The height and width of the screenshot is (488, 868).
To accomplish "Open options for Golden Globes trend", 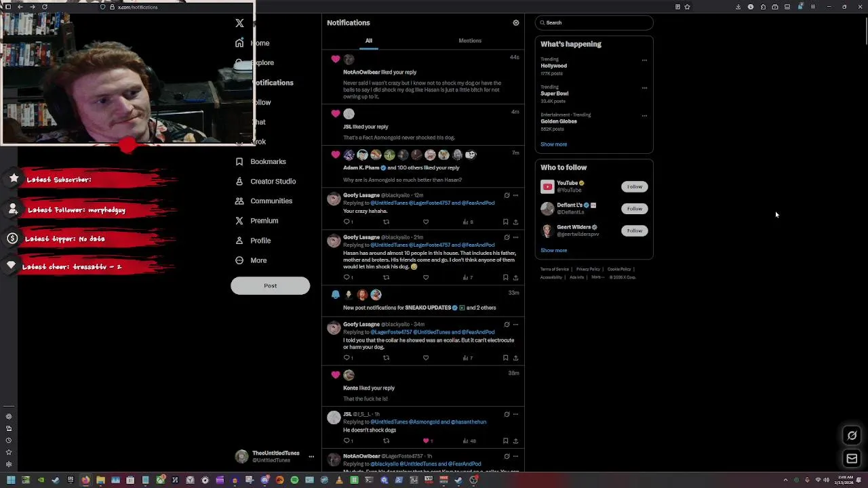I will (644, 115).
